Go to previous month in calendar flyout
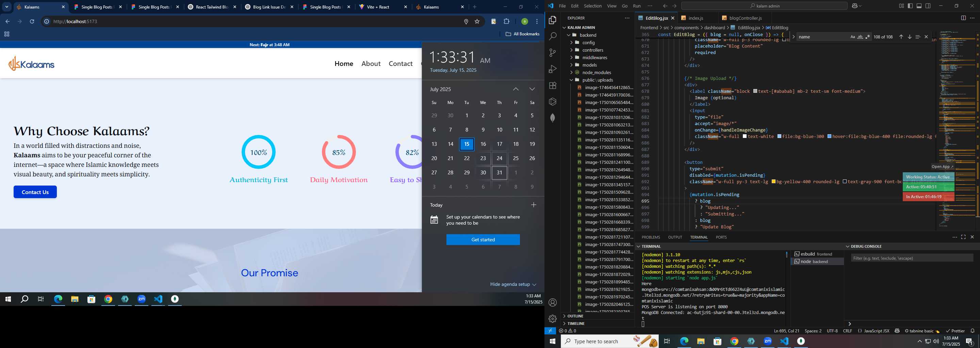The height and width of the screenshot is (348, 980). tap(516, 89)
